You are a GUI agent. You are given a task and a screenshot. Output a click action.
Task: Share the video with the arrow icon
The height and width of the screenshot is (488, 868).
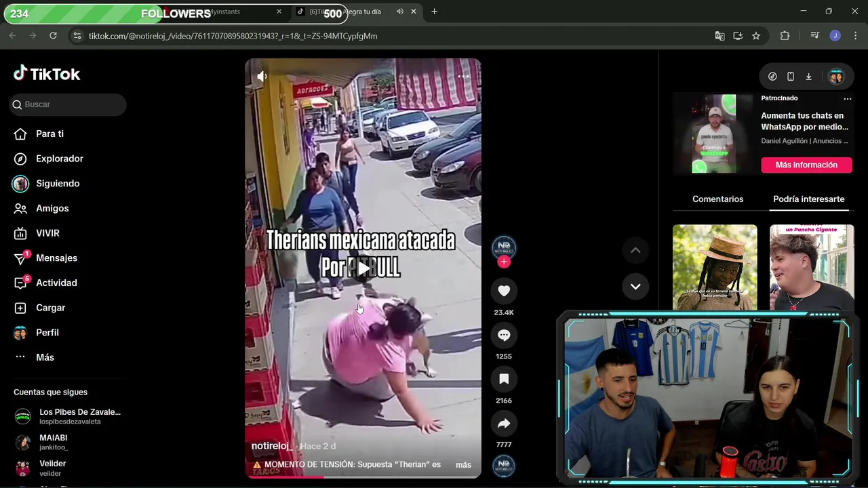504,424
